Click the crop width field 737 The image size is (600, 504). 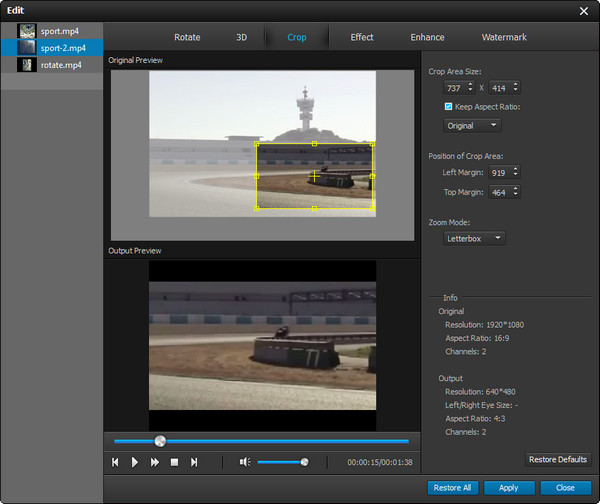coord(455,88)
